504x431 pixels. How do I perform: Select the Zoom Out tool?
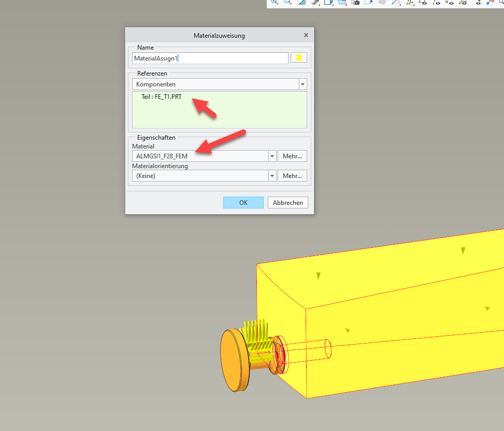pyautogui.click(x=287, y=3)
